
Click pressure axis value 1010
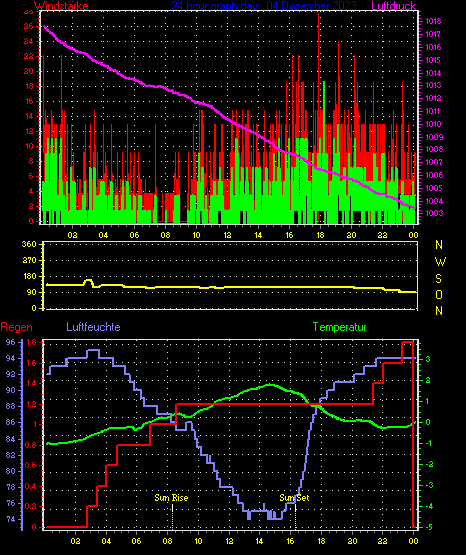(433, 124)
